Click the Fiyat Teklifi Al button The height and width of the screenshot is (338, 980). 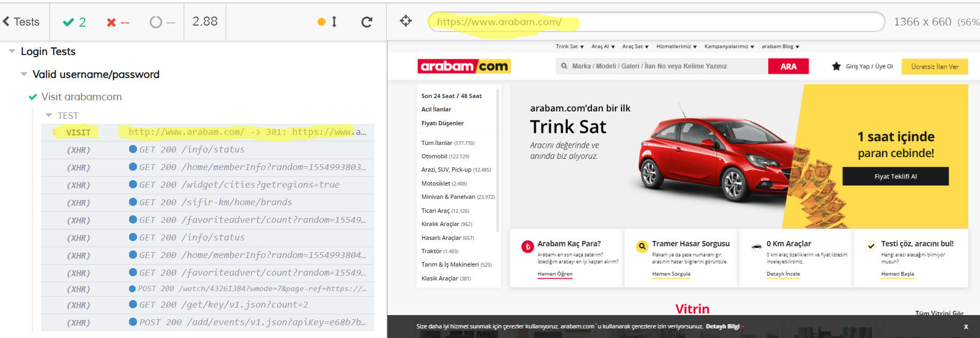(x=896, y=176)
